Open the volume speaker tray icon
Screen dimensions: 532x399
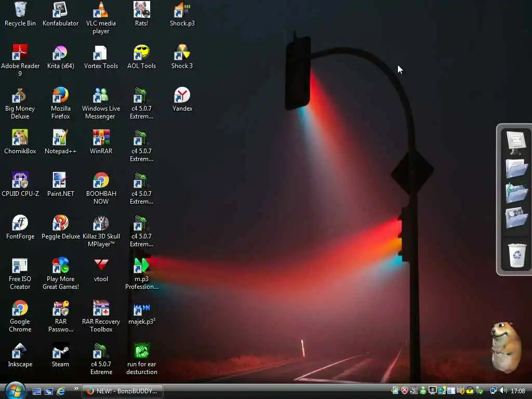coord(503,391)
